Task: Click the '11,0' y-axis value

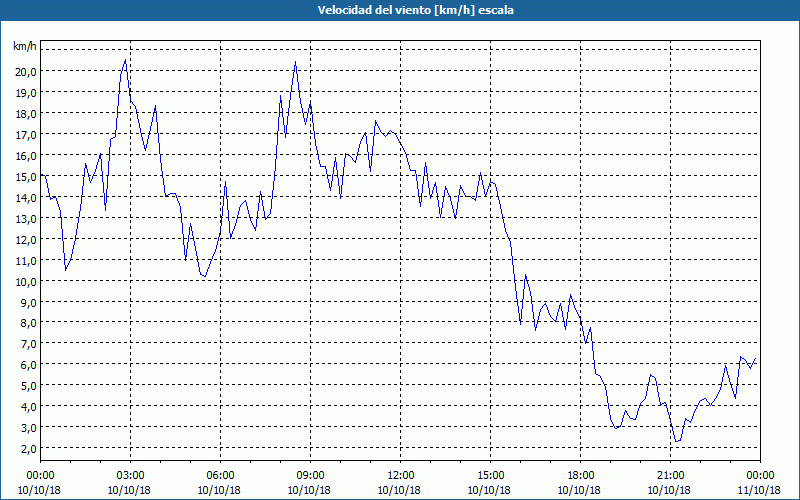Action: tap(26, 260)
